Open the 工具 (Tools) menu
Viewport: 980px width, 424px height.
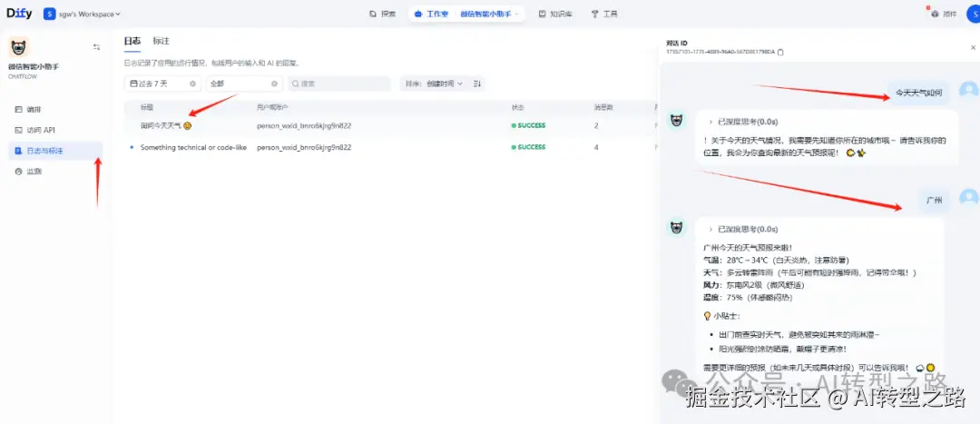604,14
